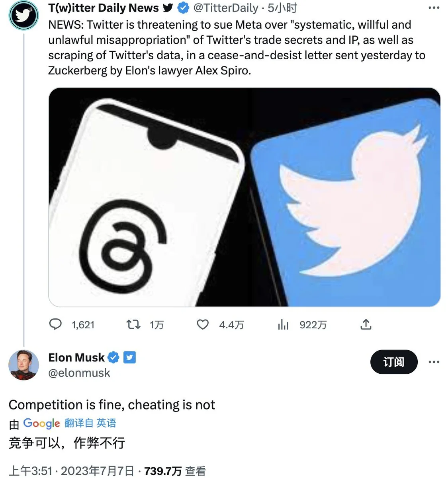
Task: Share the tweet via upload icon
Action: point(366,324)
